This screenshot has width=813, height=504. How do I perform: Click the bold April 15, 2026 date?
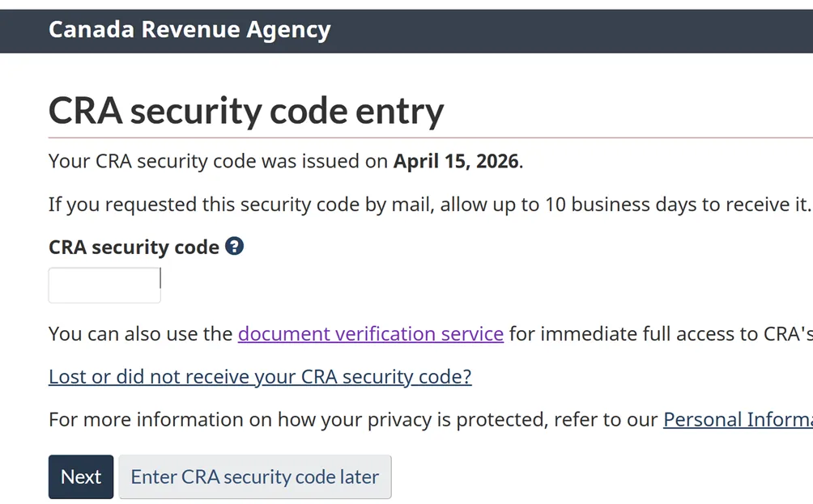(x=456, y=161)
